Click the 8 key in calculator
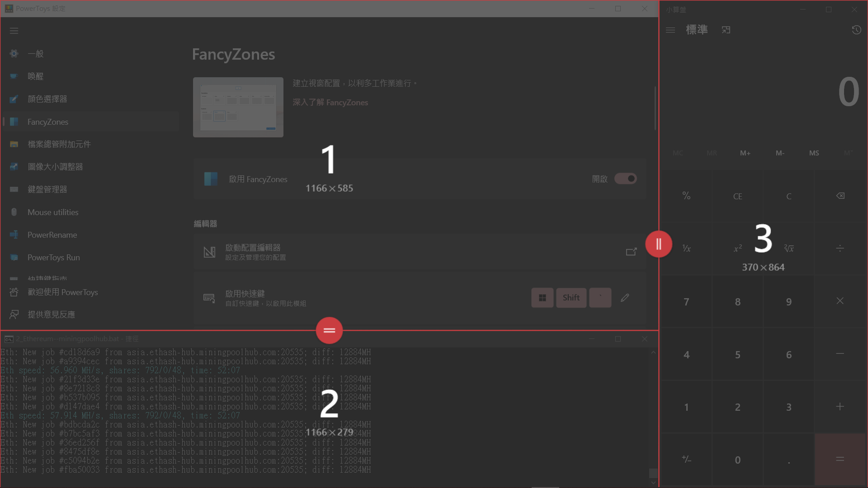Viewport: 868px width, 488px height. pyautogui.click(x=738, y=301)
